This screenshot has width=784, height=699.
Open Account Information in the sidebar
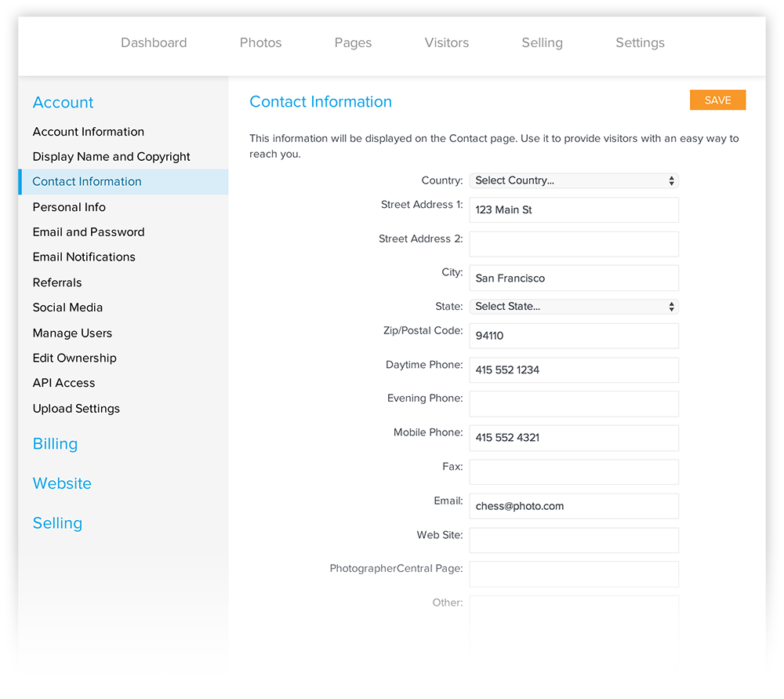point(89,132)
